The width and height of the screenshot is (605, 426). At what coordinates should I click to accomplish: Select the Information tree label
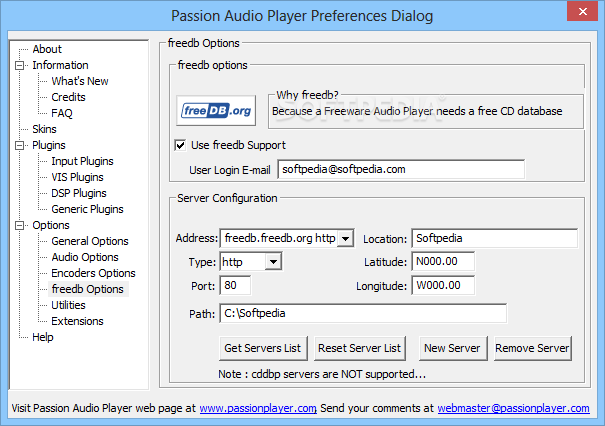click(x=60, y=65)
